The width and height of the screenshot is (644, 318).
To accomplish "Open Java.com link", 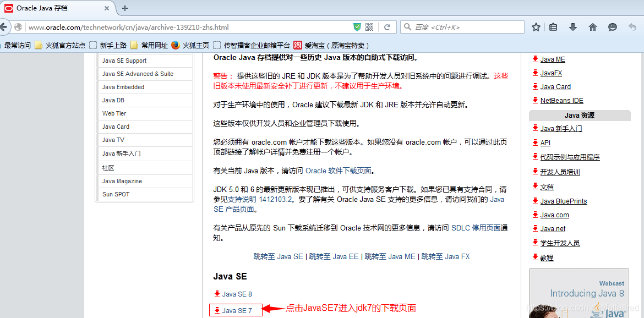I will (x=554, y=215).
